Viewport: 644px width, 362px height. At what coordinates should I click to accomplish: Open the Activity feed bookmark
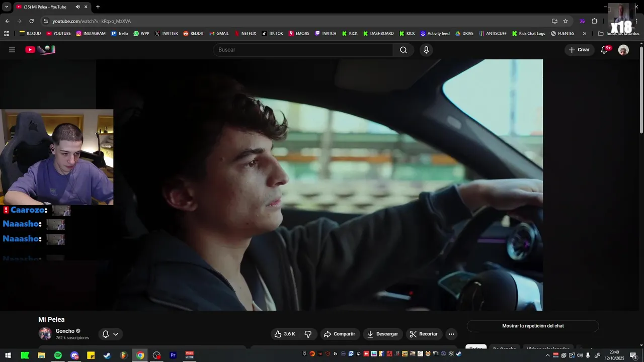click(435, 34)
